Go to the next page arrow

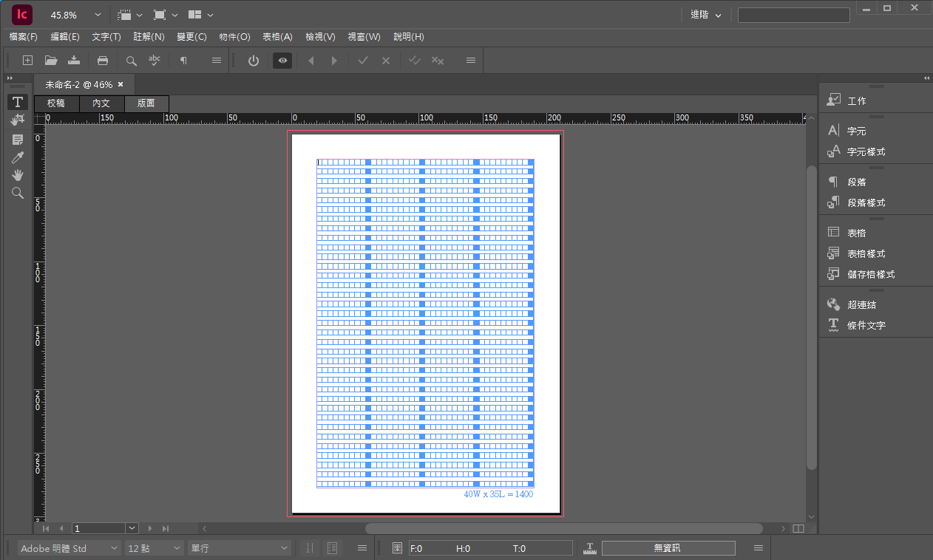click(150, 528)
